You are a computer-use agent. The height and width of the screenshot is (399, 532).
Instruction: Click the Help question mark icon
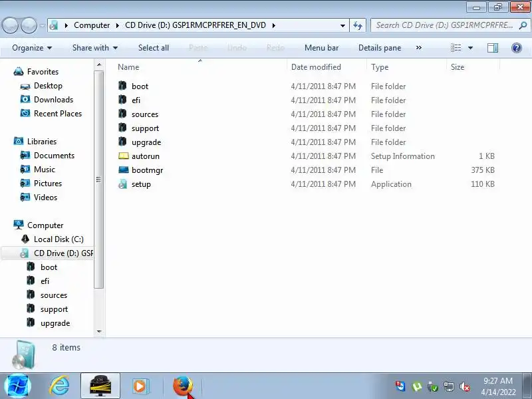pyautogui.click(x=517, y=48)
